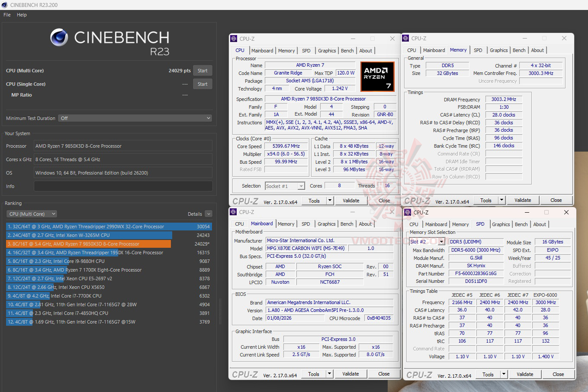
Task: Open the Help menu in Cinebench
Action: click(22, 15)
